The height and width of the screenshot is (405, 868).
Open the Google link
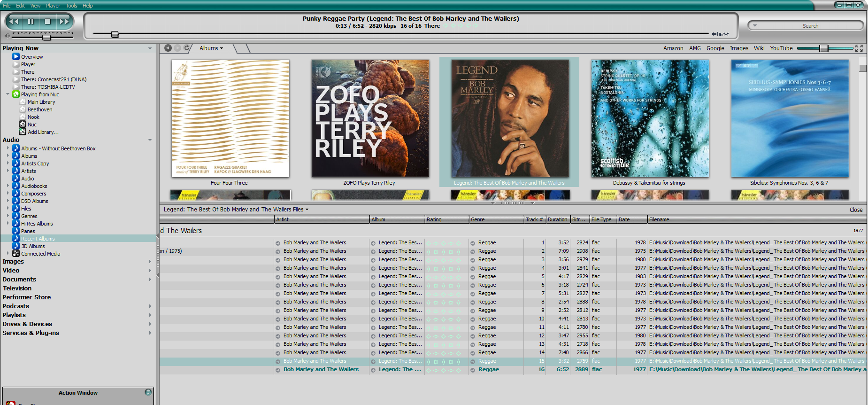click(715, 48)
